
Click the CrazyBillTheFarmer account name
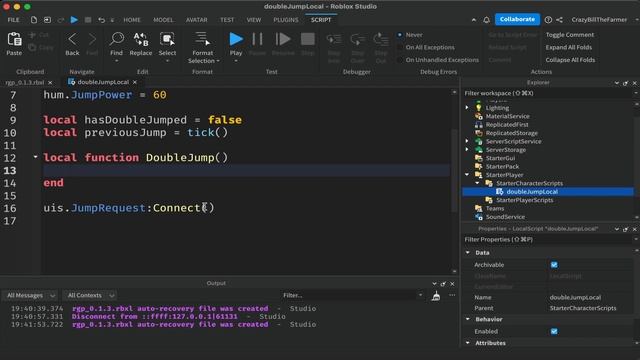pyautogui.click(x=599, y=20)
